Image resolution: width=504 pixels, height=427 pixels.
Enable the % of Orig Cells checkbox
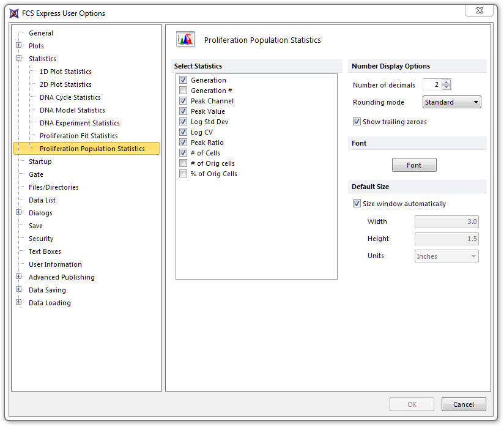coord(183,174)
